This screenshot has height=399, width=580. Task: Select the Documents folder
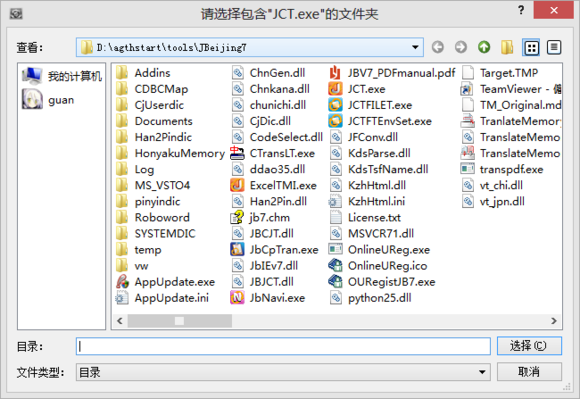click(154, 121)
